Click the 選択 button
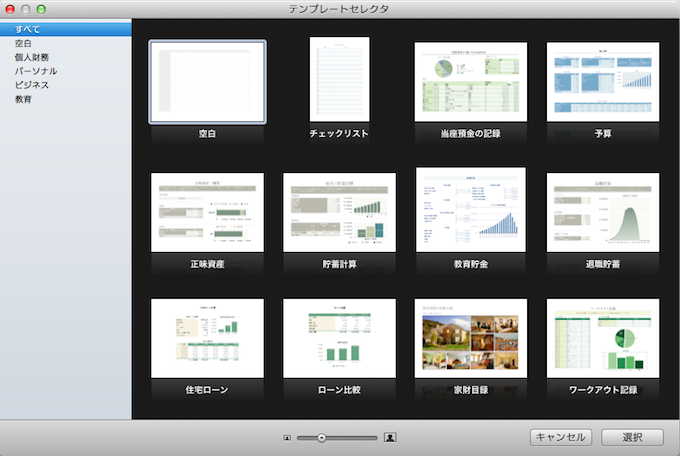Image resolution: width=680 pixels, height=456 pixels. (x=632, y=437)
